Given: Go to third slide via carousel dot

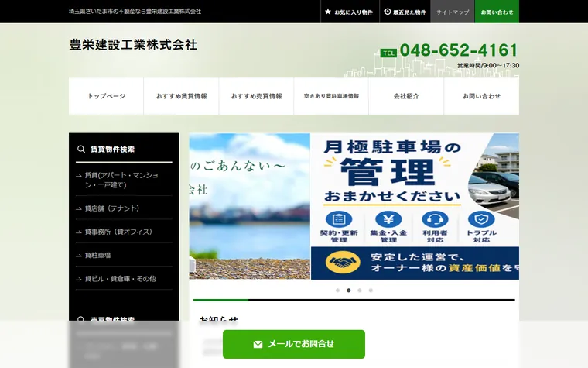Looking at the screenshot, I should click(360, 291).
